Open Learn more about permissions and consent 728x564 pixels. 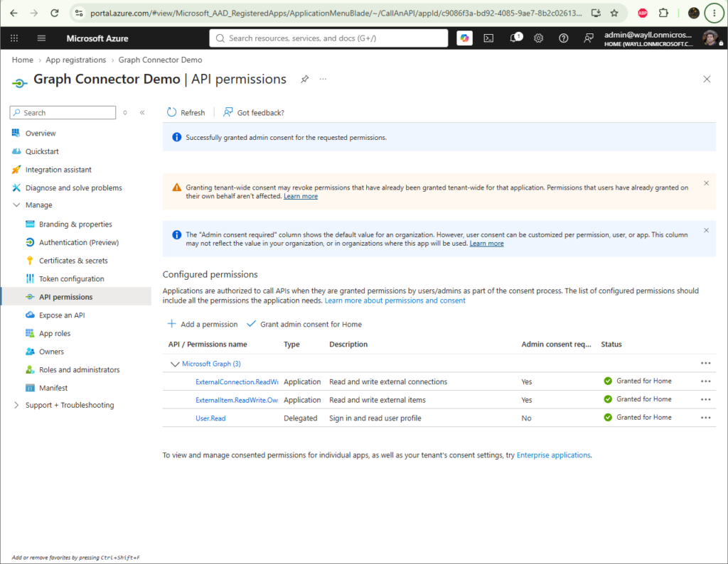point(395,300)
